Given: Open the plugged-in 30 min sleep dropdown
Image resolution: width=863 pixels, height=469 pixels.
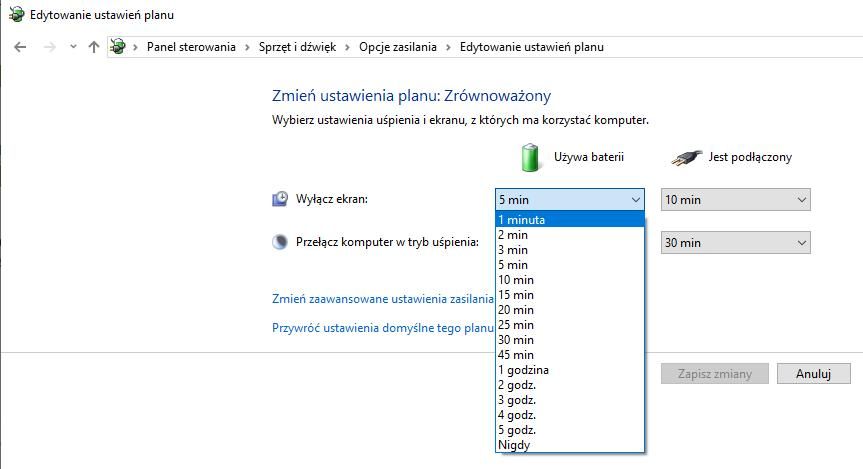Looking at the screenshot, I should point(735,243).
